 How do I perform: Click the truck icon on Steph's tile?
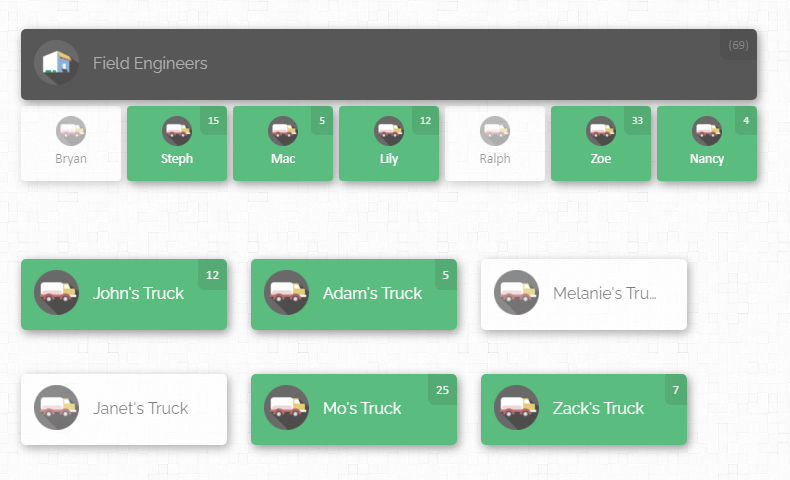[177, 131]
